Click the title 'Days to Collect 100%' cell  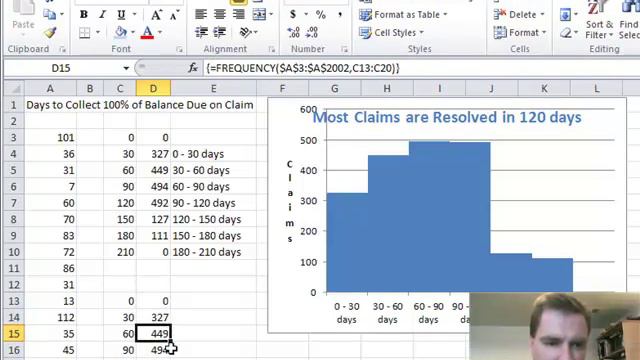coord(140,105)
